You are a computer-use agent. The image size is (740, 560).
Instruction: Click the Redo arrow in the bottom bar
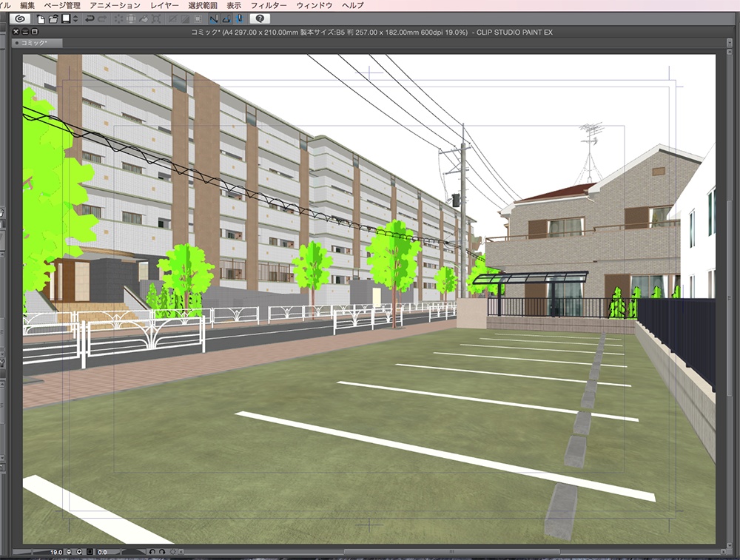coord(163,551)
